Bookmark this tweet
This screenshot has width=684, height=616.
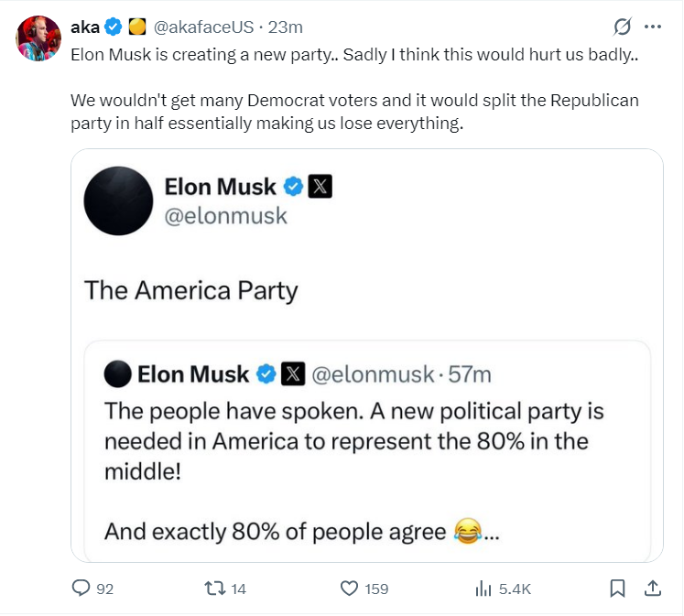(x=617, y=589)
